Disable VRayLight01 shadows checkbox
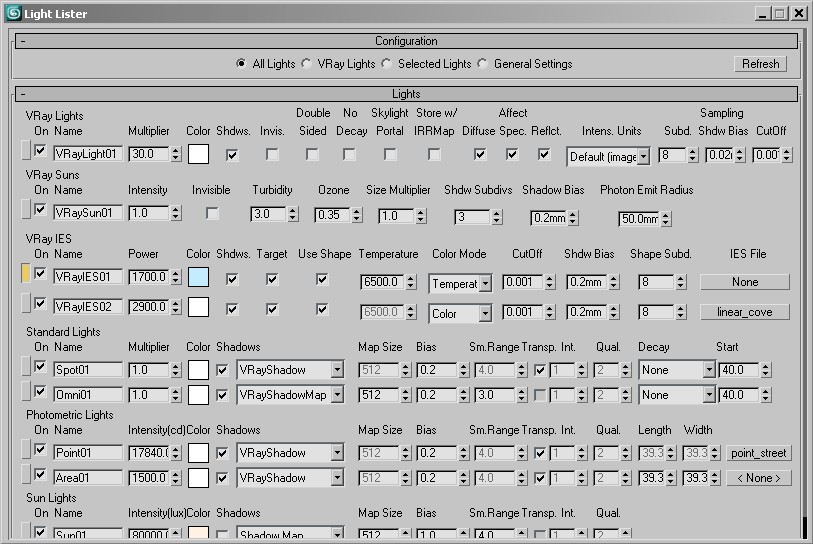Image resolution: width=813 pixels, height=544 pixels. [x=232, y=155]
